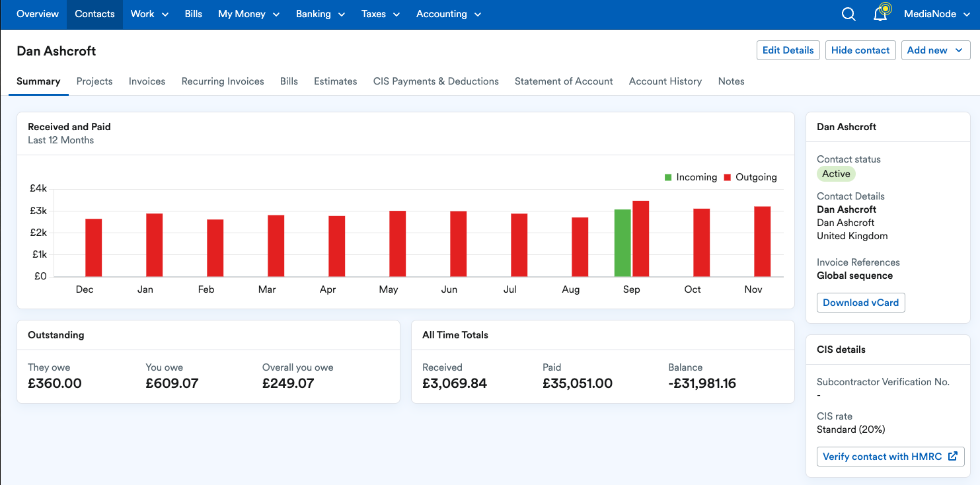Click the Edit Details button
Screen dimensions: 980x485
click(788, 50)
